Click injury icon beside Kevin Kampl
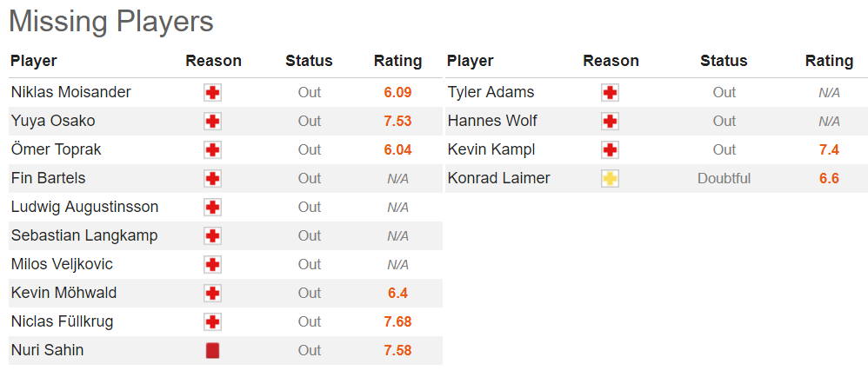The height and width of the screenshot is (377, 868). click(610, 150)
